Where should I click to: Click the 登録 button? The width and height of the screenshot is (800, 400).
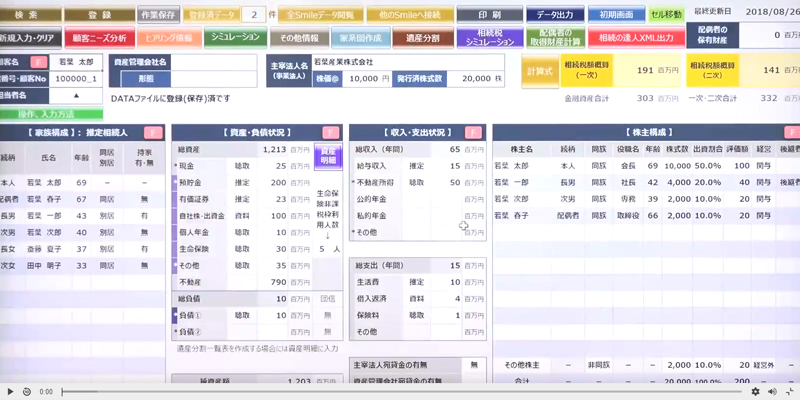99,15
